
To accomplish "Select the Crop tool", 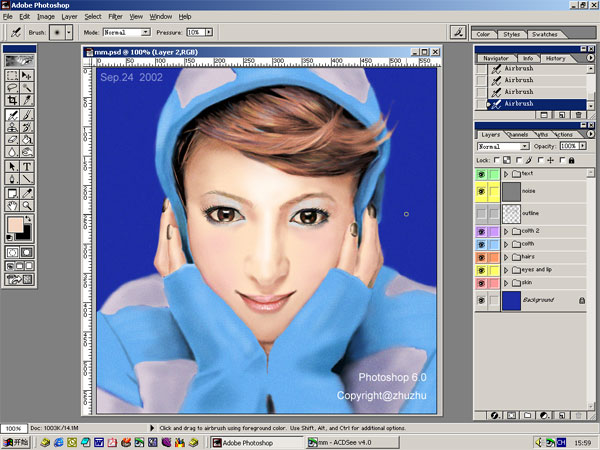I will pos(12,100).
